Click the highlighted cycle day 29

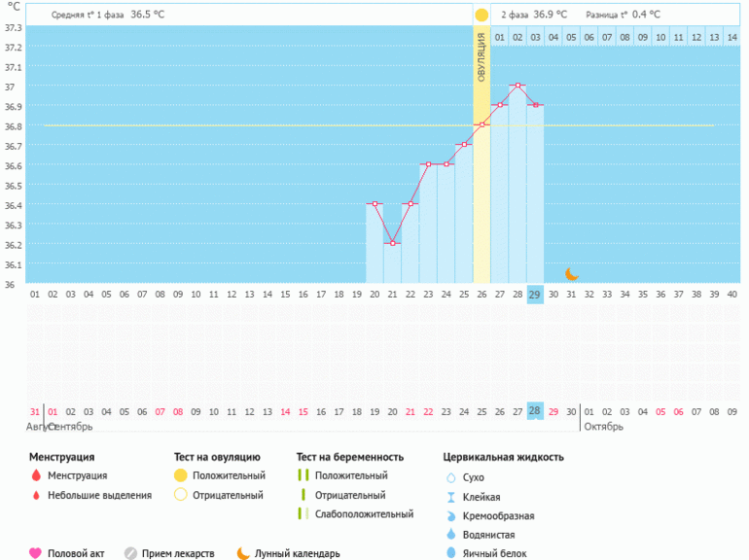(535, 295)
